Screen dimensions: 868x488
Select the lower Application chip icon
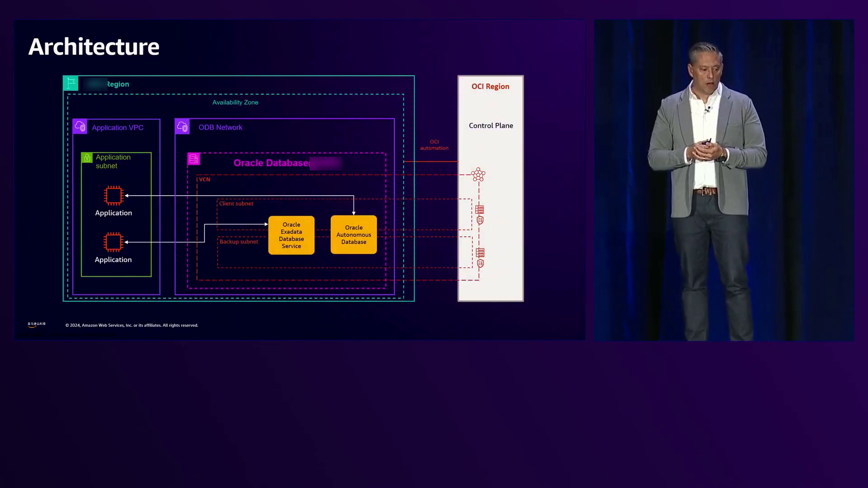point(113,242)
